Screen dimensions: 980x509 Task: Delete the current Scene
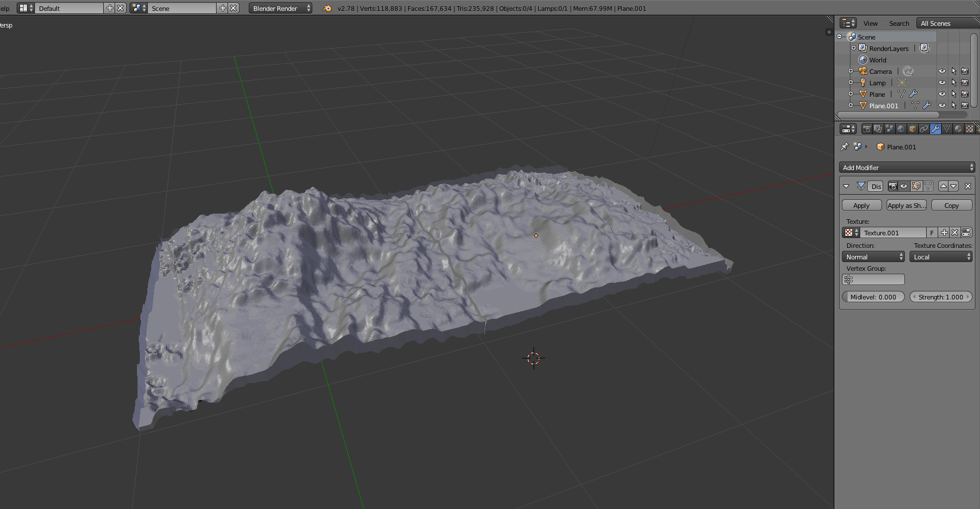coord(233,8)
